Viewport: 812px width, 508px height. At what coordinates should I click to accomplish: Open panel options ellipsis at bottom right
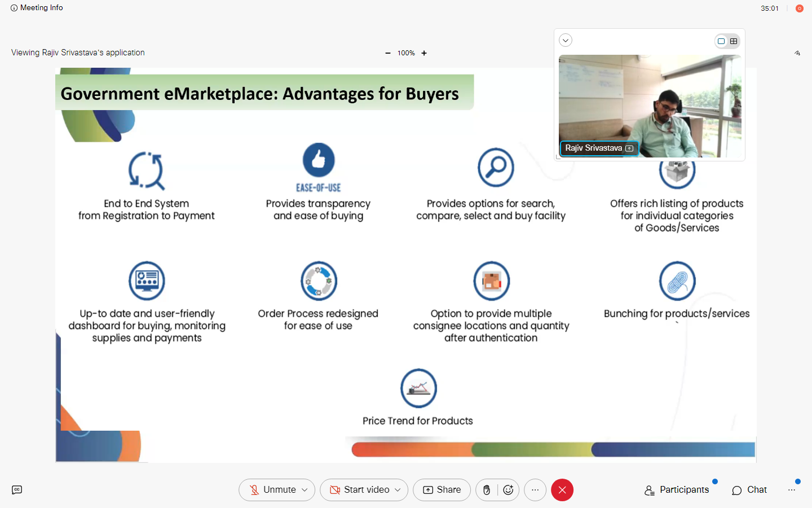click(x=792, y=490)
